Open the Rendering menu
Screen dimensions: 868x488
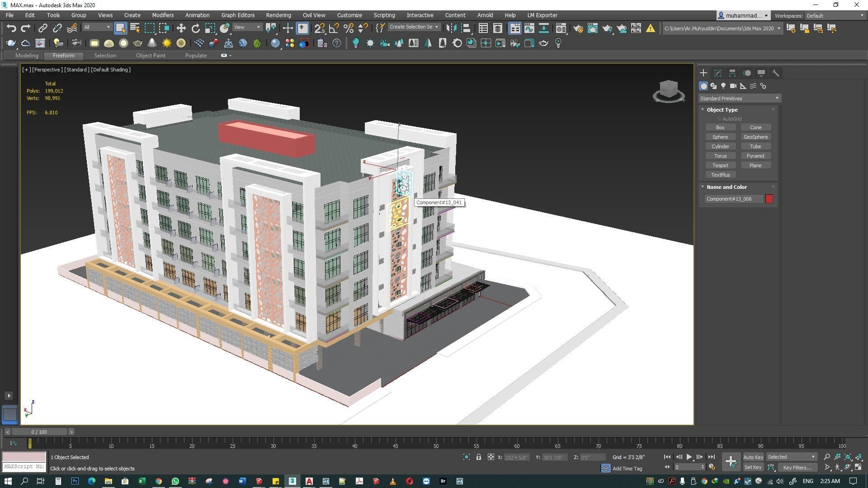[278, 15]
